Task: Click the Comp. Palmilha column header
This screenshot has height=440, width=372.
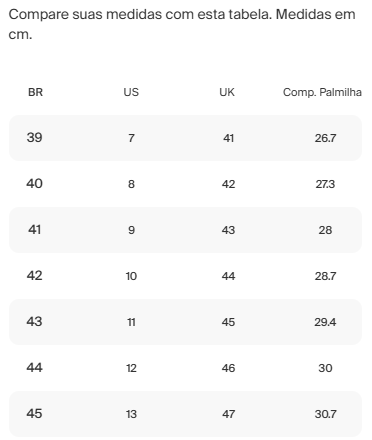Action: tap(322, 92)
